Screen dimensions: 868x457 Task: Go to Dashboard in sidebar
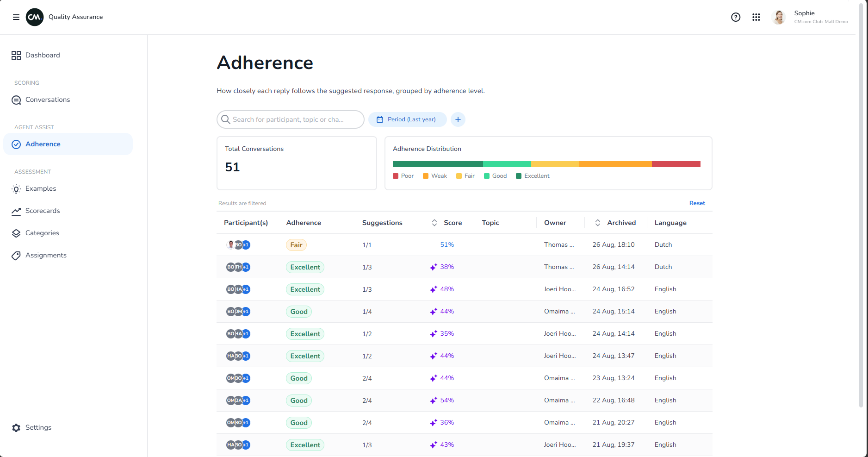pos(68,56)
